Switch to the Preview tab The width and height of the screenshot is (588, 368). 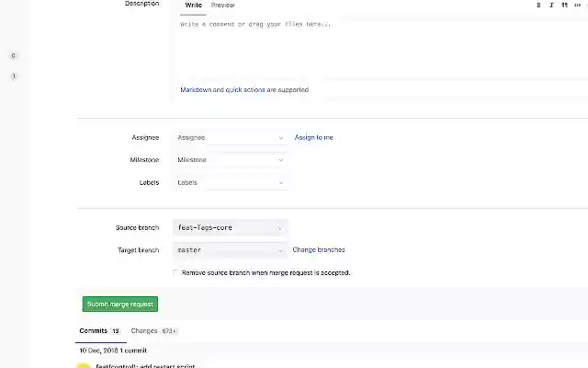(222, 6)
